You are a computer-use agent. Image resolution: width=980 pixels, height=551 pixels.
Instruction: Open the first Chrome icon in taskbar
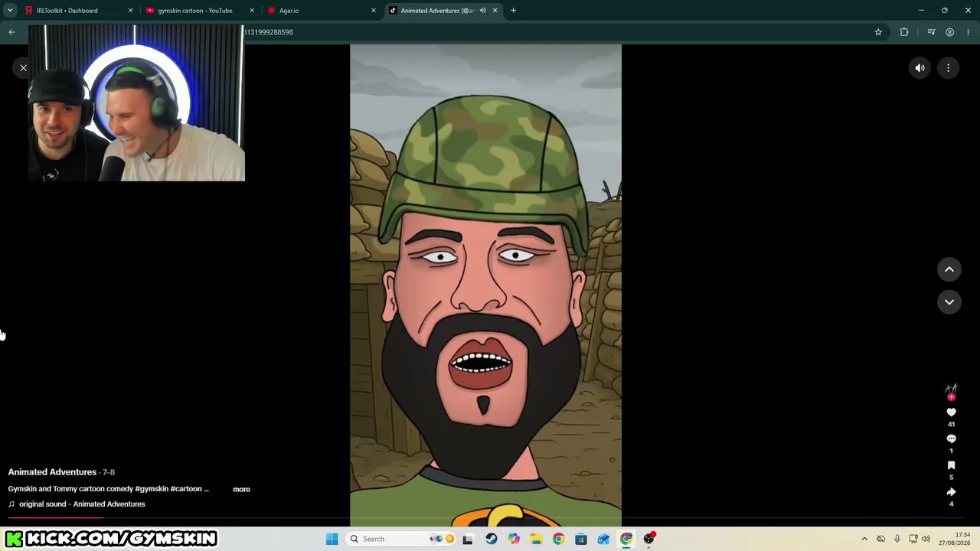[558, 539]
